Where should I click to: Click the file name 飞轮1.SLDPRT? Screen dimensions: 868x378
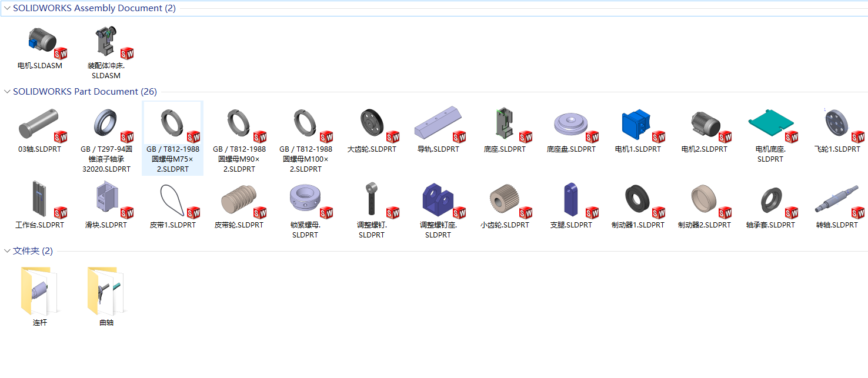pos(837,149)
